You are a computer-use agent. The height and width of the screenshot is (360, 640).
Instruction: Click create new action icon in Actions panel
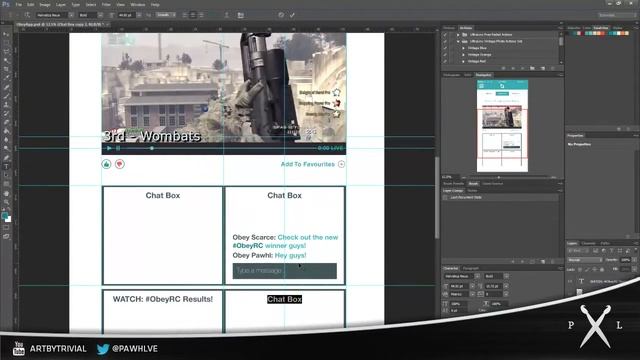543,68
